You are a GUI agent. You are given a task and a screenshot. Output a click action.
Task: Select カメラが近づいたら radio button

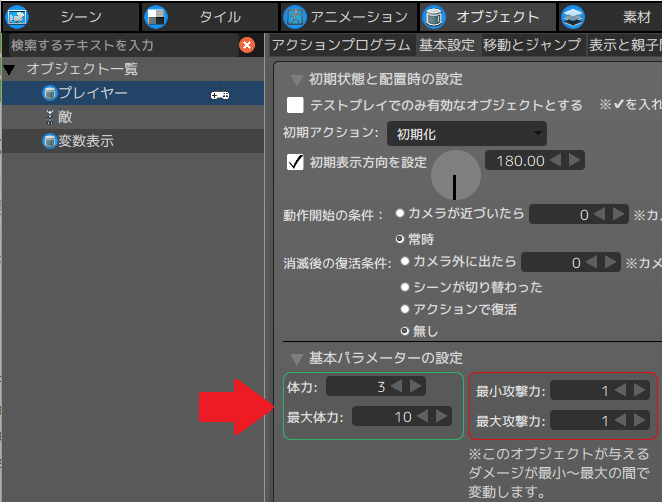coord(400,213)
